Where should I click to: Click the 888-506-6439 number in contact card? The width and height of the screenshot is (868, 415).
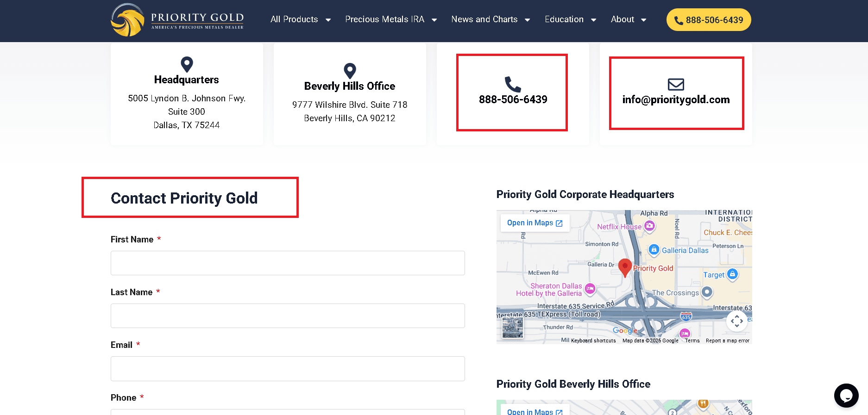coord(513,99)
